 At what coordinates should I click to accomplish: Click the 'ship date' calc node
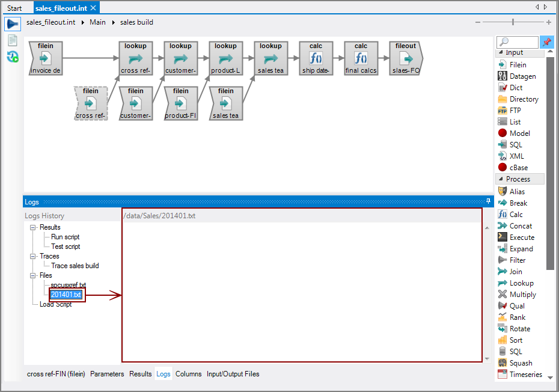pyautogui.click(x=316, y=58)
